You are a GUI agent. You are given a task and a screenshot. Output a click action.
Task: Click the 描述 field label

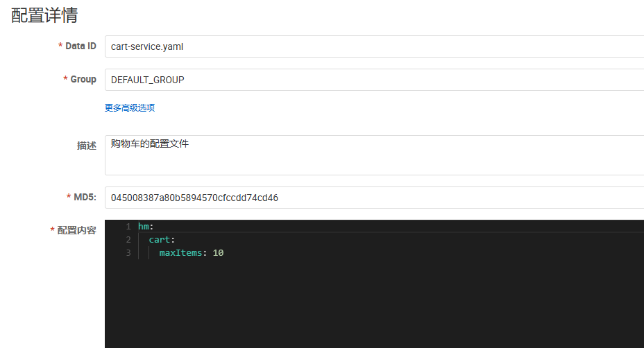point(87,146)
